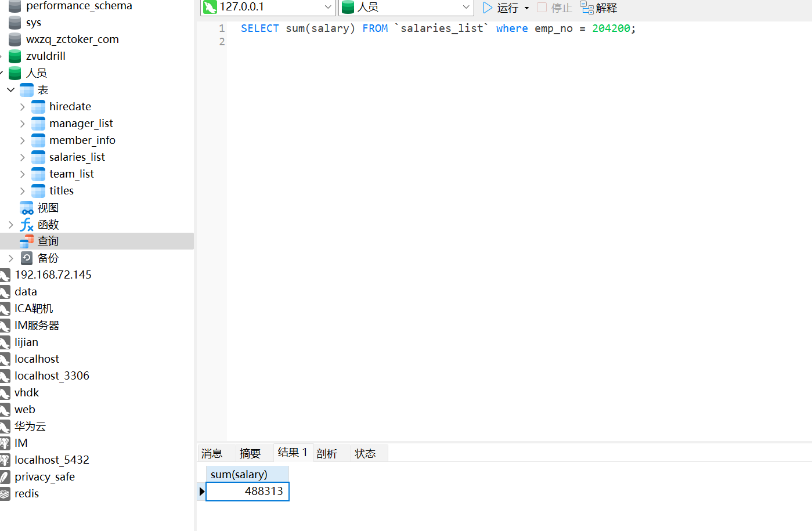Viewport: 812px width, 531px height.
Task: Click the redis connection icon
Action: [5, 494]
